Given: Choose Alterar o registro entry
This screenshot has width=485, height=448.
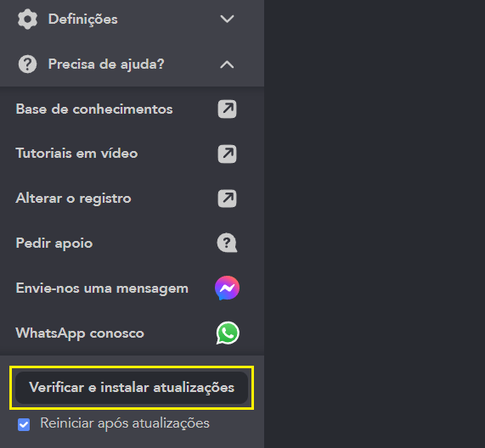Looking at the screenshot, I should pos(73,199).
